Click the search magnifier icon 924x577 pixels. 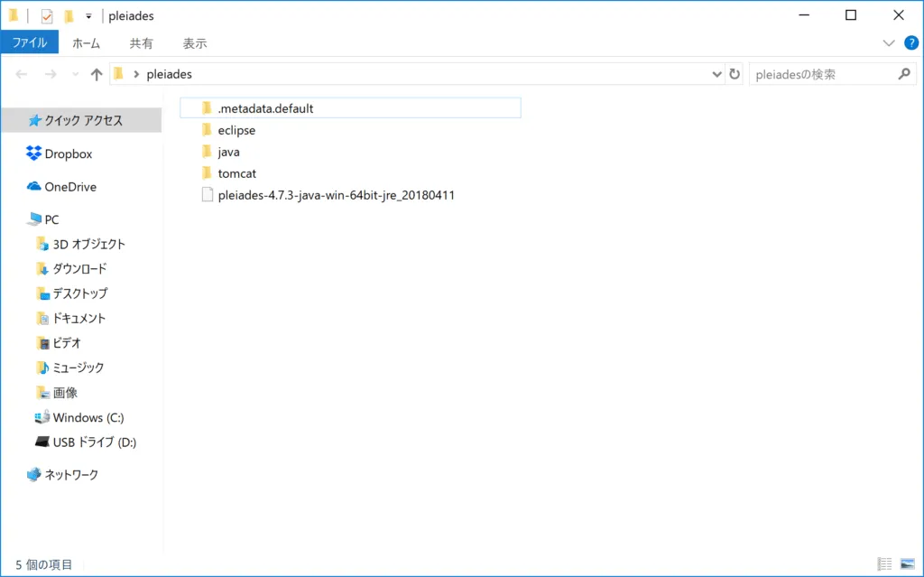tap(904, 74)
